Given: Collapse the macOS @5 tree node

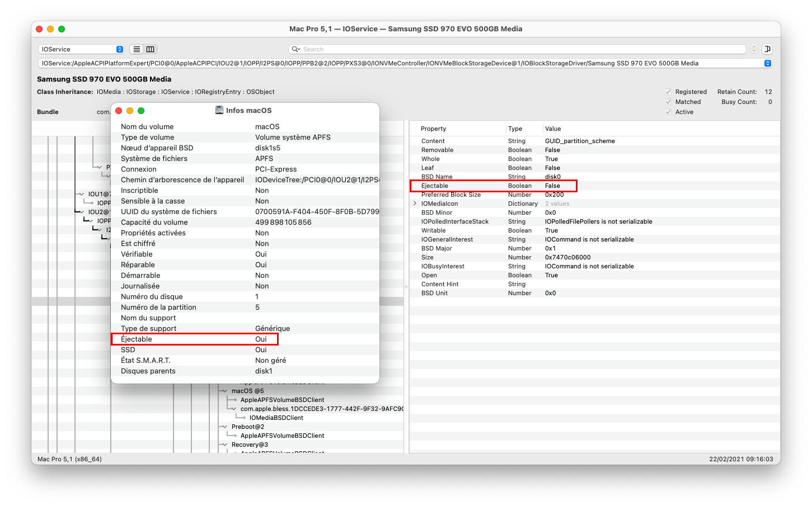Looking at the screenshot, I should tap(225, 391).
